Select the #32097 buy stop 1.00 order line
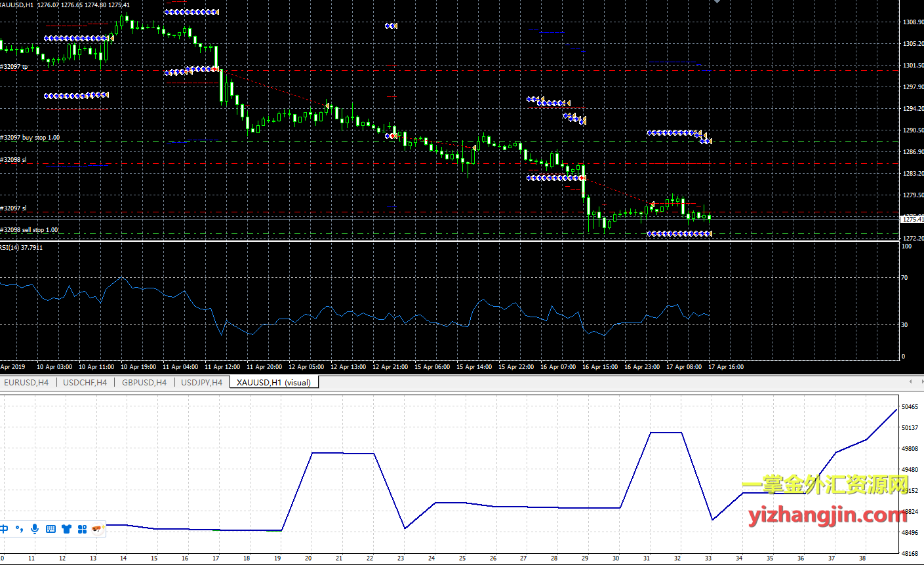Viewport: 924px width, 565px height. pos(31,138)
